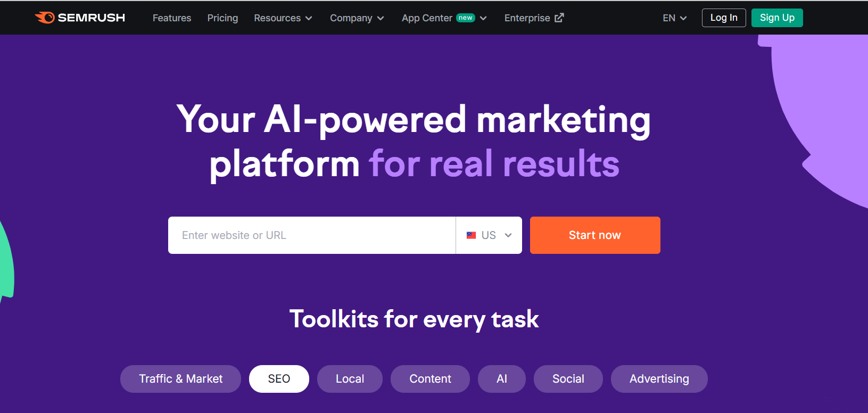This screenshot has height=413, width=868.
Task: Focus the Enter website or URL field
Action: [x=312, y=235]
